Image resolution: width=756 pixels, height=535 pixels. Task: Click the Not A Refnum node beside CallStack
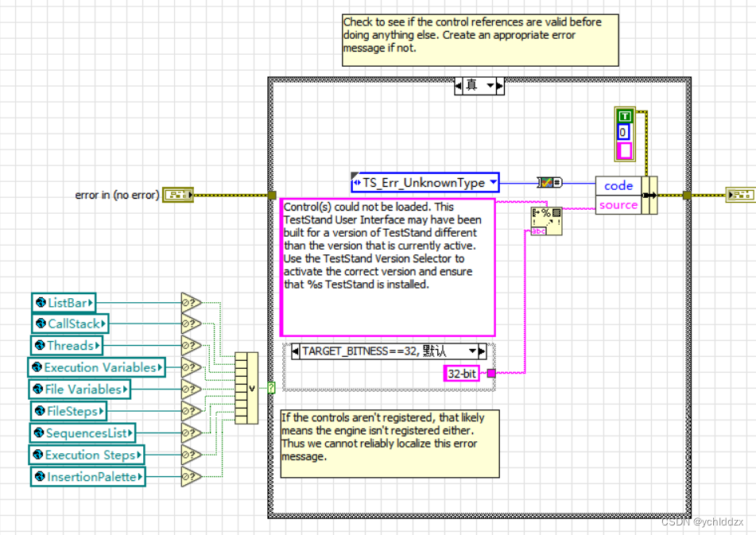click(x=191, y=324)
